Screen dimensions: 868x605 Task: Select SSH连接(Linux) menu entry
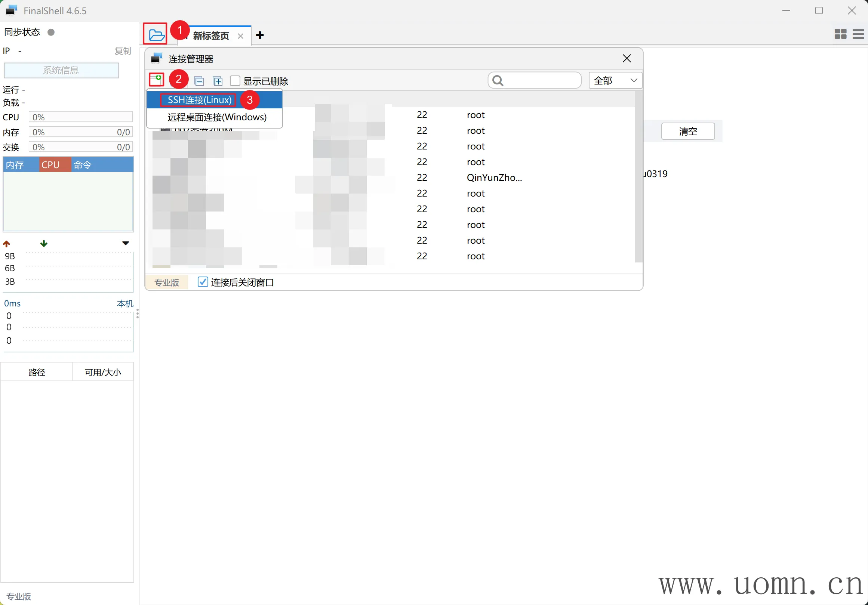point(200,100)
